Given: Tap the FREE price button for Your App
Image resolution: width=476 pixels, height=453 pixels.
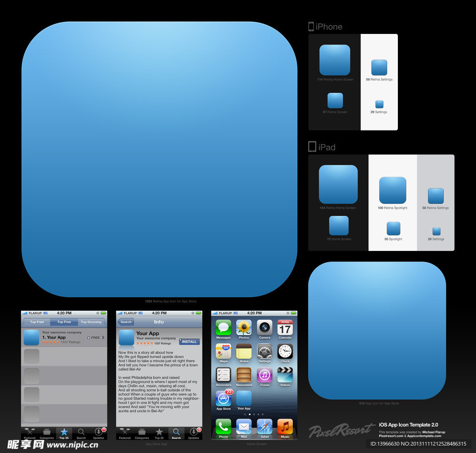Looking at the screenshot, I should point(94,338).
